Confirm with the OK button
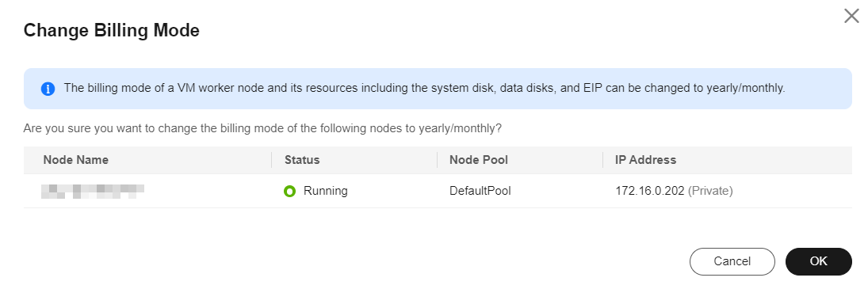The height and width of the screenshot is (289, 868). tap(818, 261)
